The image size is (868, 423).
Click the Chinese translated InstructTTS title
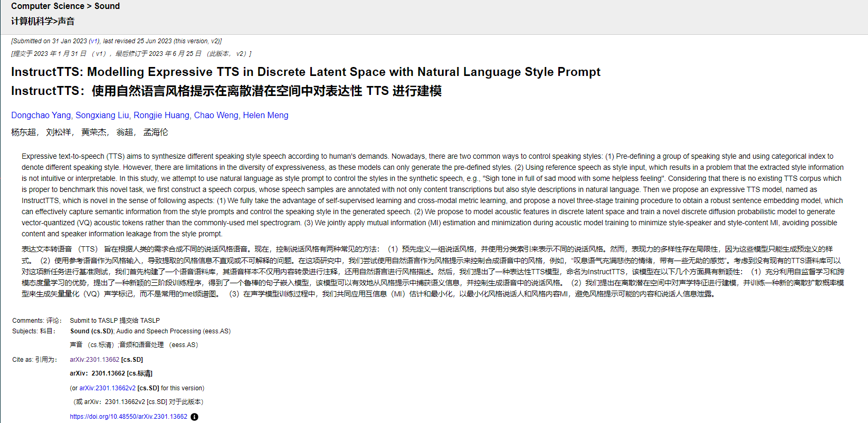click(x=226, y=91)
